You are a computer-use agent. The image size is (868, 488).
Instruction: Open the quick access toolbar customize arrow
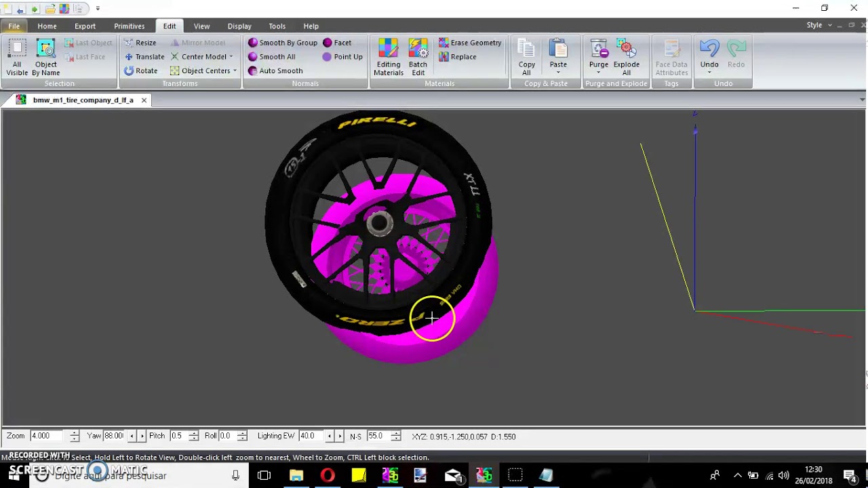[x=98, y=9]
